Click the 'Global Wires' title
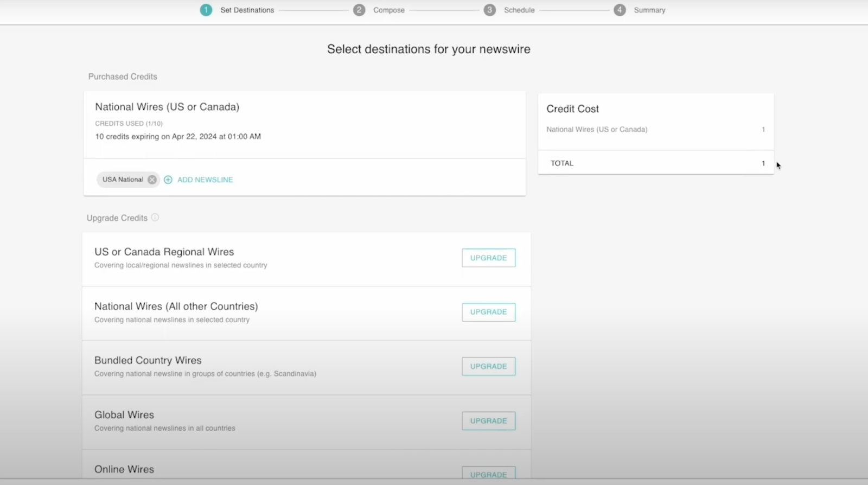 tap(124, 415)
